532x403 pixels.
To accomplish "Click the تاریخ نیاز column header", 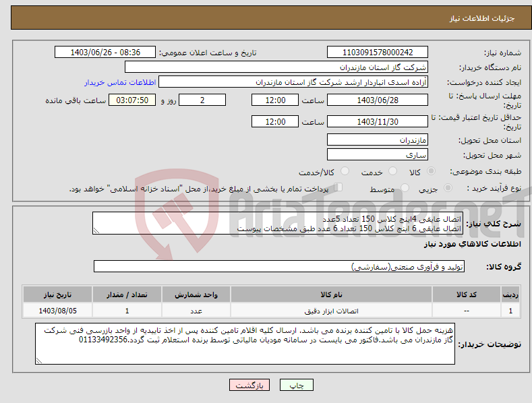I will point(58,294).
